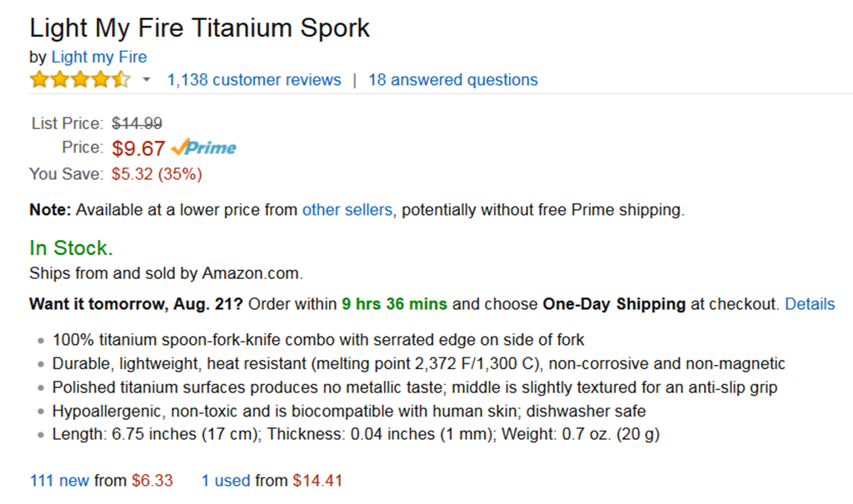Click the $6.33 new price
Image resolution: width=853 pixels, height=504 pixels.
(x=152, y=481)
